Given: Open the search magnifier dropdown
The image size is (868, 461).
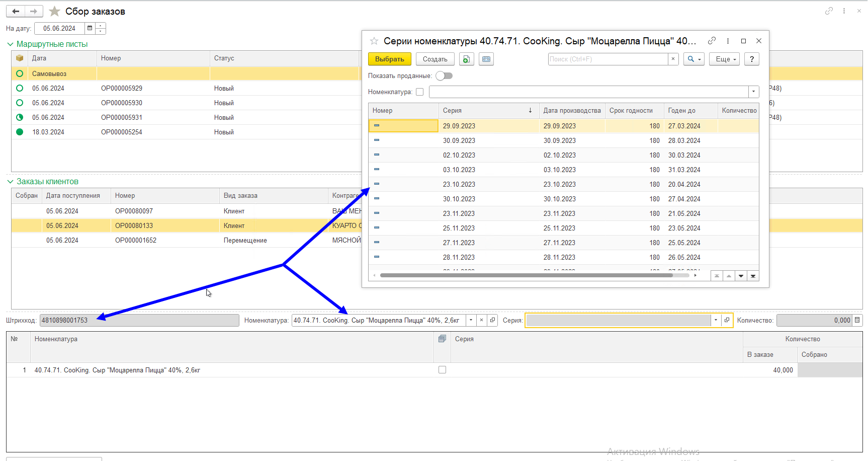Looking at the screenshot, I should click(x=693, y=59).
